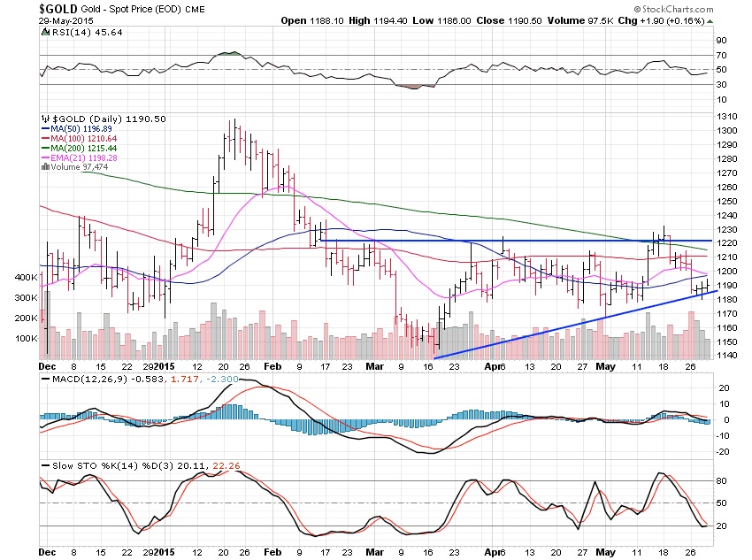Viewport: 752px width, 560px height.
Task: Click the 29-May-2015 date label
Action: (x=66, y=21)
